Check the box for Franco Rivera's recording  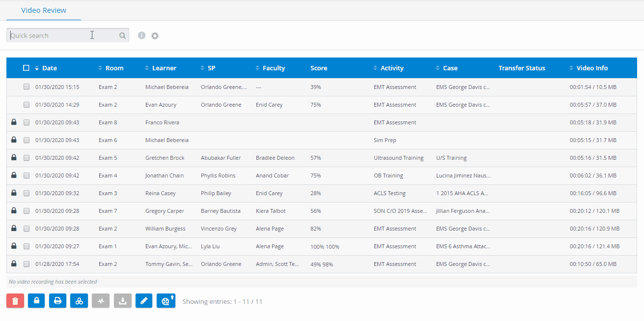(x=27, y=122)
